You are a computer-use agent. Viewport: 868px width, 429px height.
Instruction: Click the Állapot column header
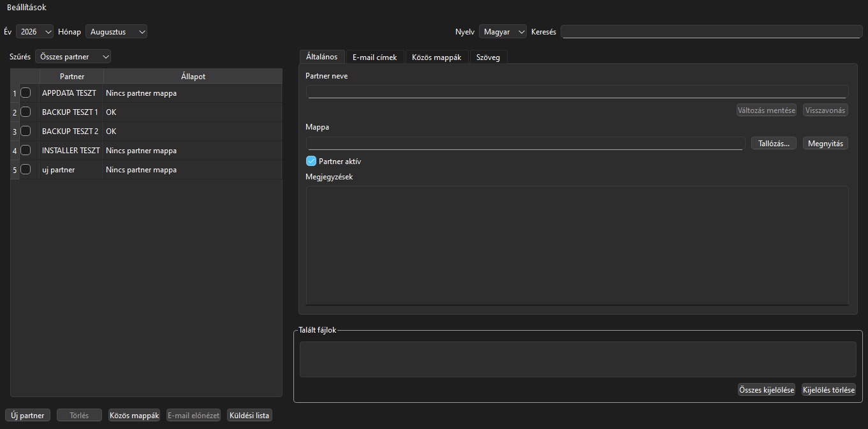coord(193,76)
